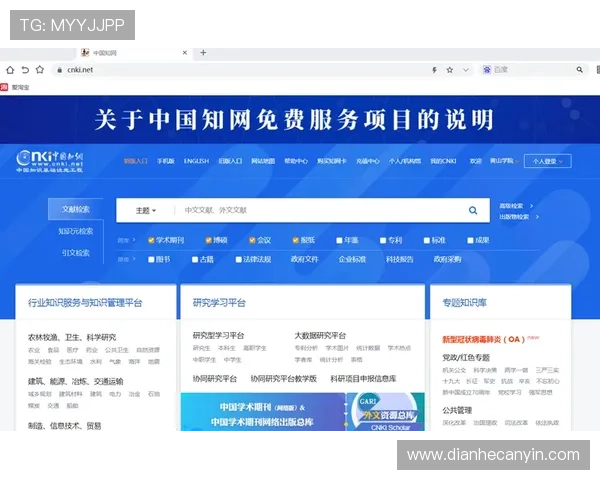600x480 pixels.
Task: Open 帮助中心 from the top navigation
Action: click(x=296, y=161)
